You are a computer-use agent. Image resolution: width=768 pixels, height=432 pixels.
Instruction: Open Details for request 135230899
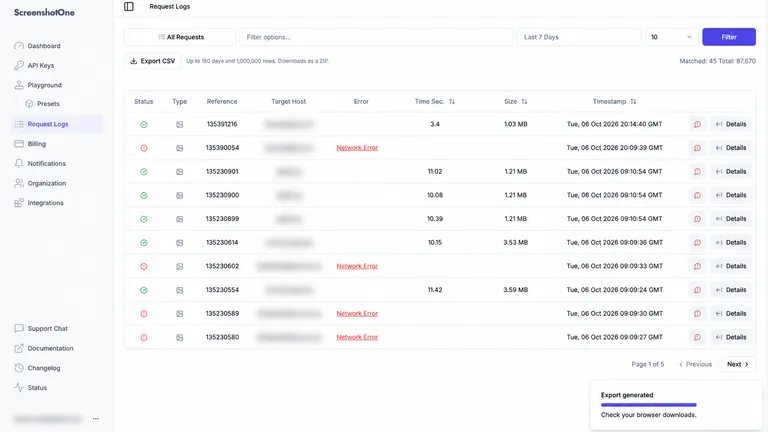731,219
